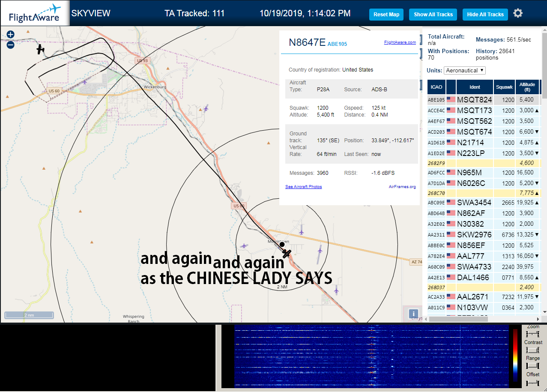The width and height of the screenshot is (547, 392).
Task: Select the 2682F9 row without ident
Action: click(484, 163)
